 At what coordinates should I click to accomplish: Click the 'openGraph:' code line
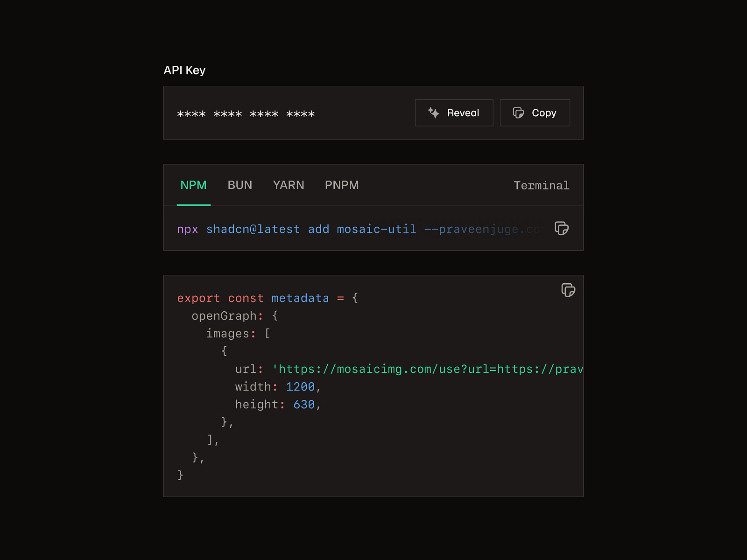(235, 316)
